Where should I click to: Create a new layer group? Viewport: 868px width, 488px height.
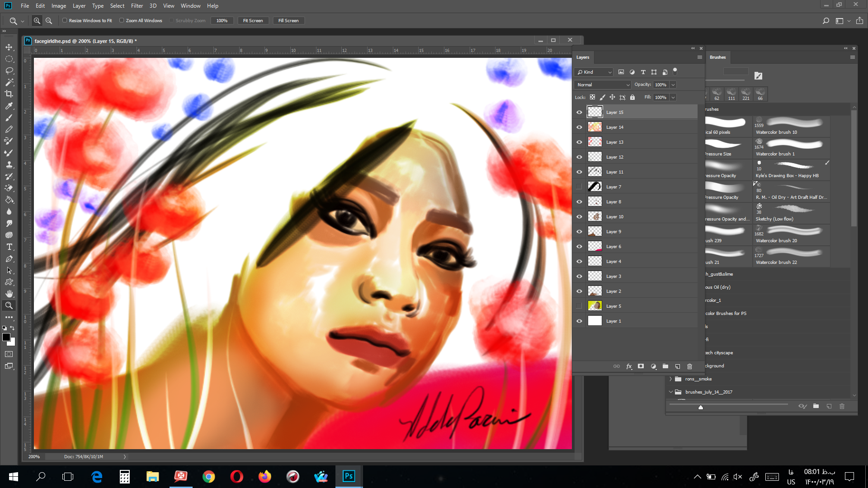[x=665, y=366]
